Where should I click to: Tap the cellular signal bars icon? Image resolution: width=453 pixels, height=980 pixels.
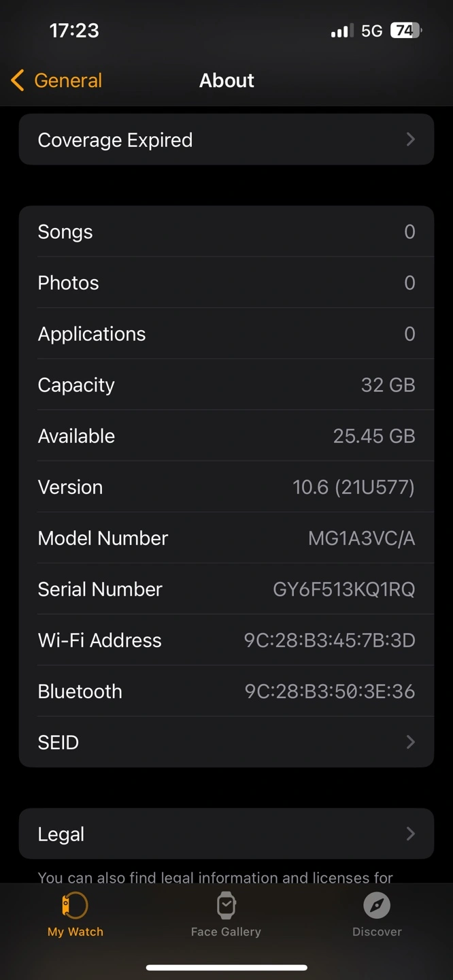340,31
